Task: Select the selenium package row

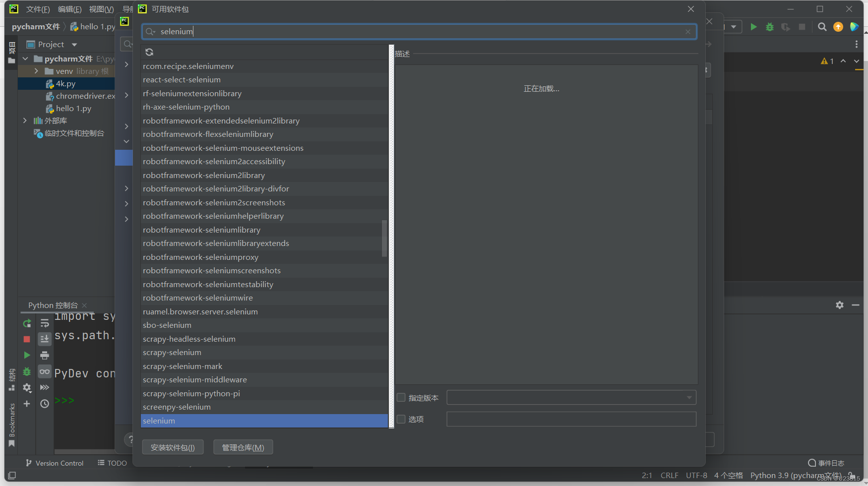Action: click(264, 421)
